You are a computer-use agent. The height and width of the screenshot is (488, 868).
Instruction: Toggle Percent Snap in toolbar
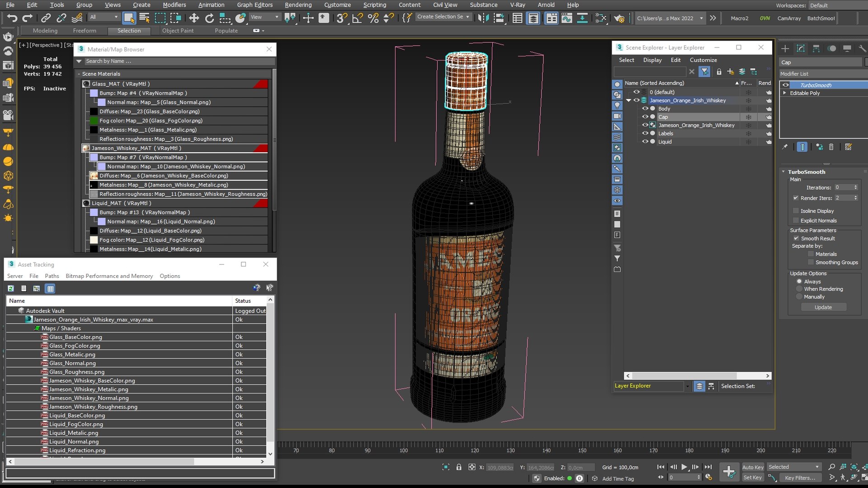[x=373, y=18]
